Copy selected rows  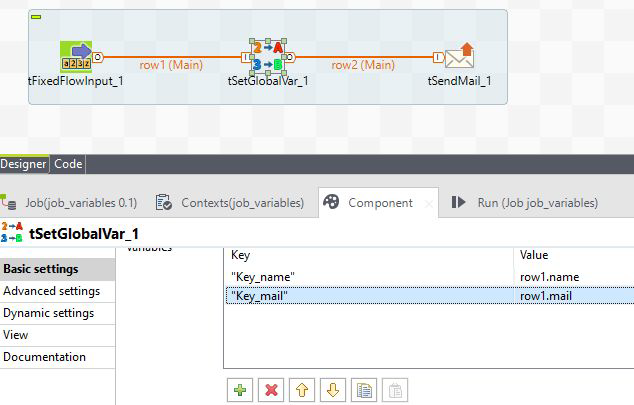tap(364, 390)
